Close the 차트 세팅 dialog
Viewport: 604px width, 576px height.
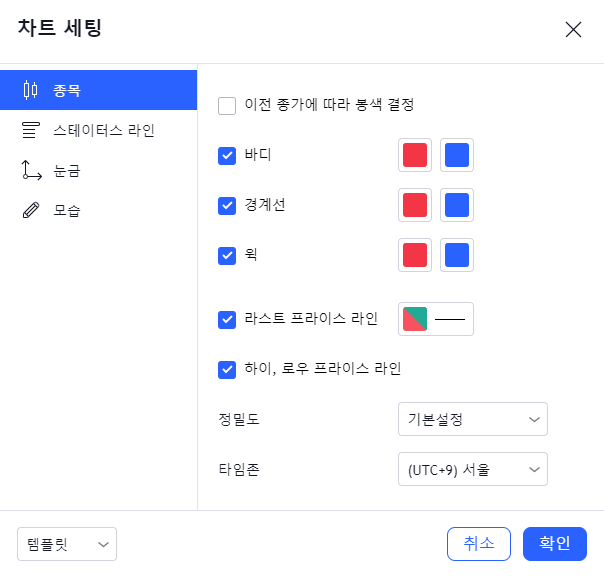point(573,29)
